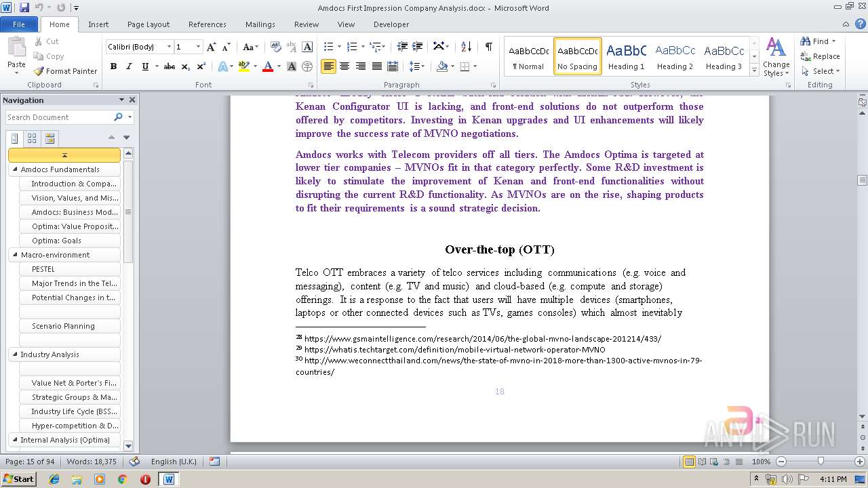This screenshot has width=868, height=488.
Task: Switch to the Insert tab
Action: (x=98, y=24)
